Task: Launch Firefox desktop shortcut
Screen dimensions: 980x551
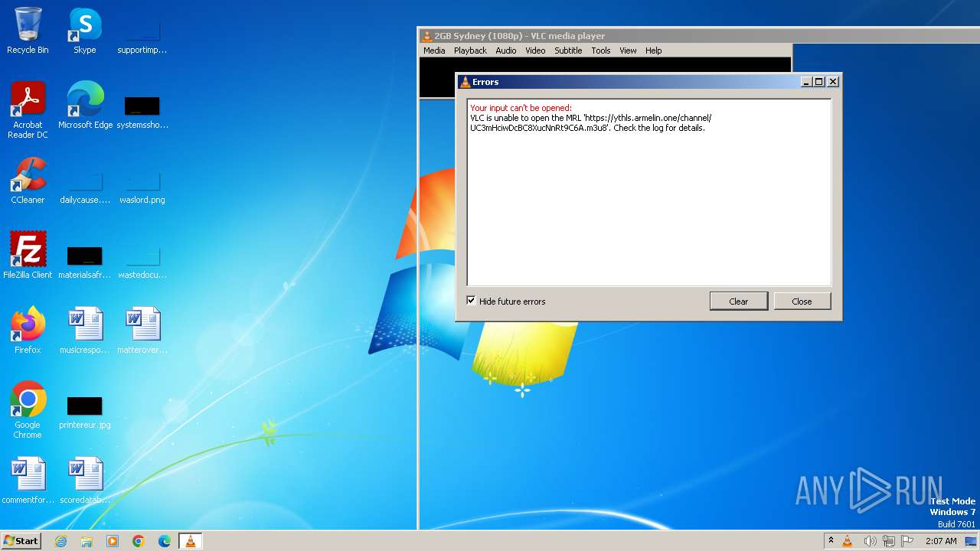Action: (x=28, y=331)
